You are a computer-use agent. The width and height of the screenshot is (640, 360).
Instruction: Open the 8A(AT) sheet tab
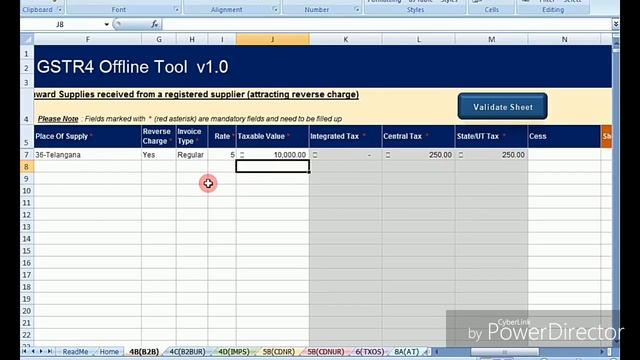click(x=407, y=351)
